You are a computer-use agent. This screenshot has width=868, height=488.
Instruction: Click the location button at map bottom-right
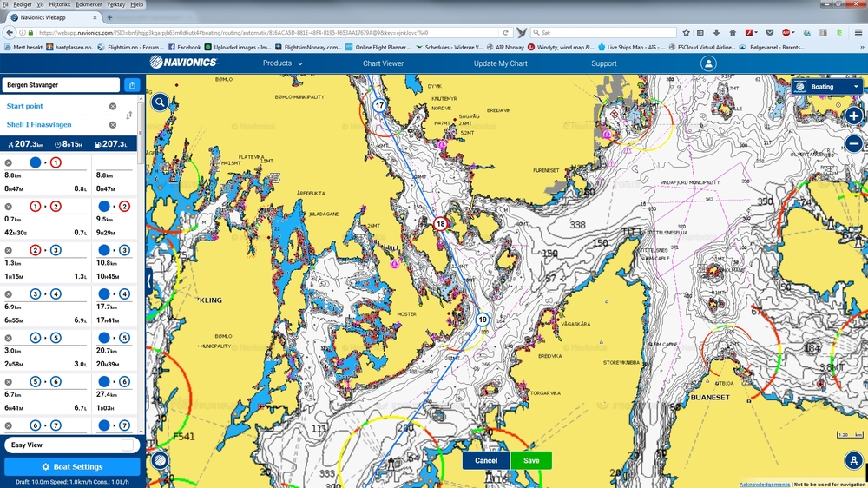(x=853, y=460)
